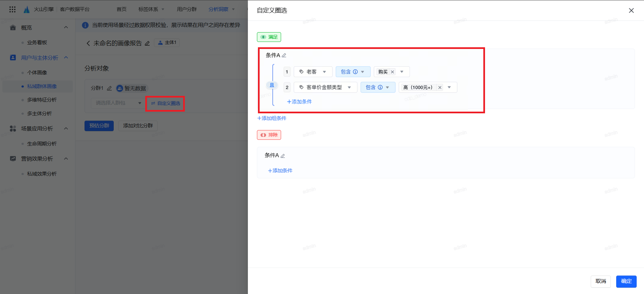Go back with the arrow before 未命名的画像报告
Image resolution: width=644 pixels, height=294 pixels.
point(88,43)
